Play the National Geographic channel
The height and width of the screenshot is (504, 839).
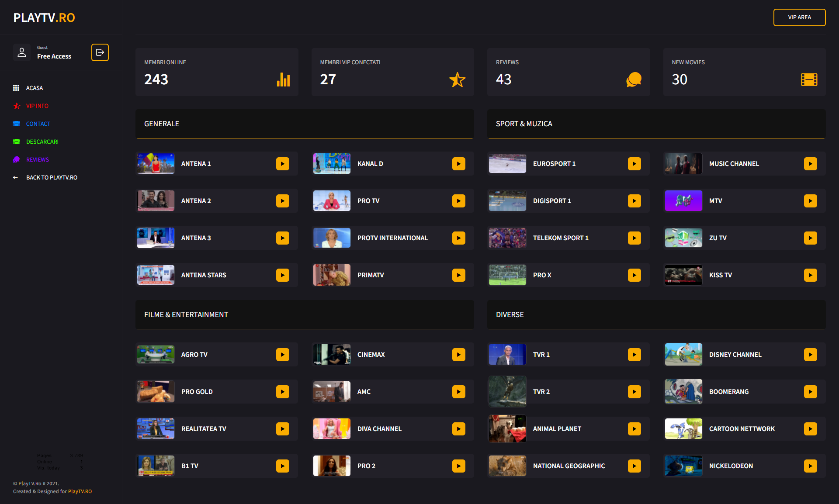[x=634, y=466]
